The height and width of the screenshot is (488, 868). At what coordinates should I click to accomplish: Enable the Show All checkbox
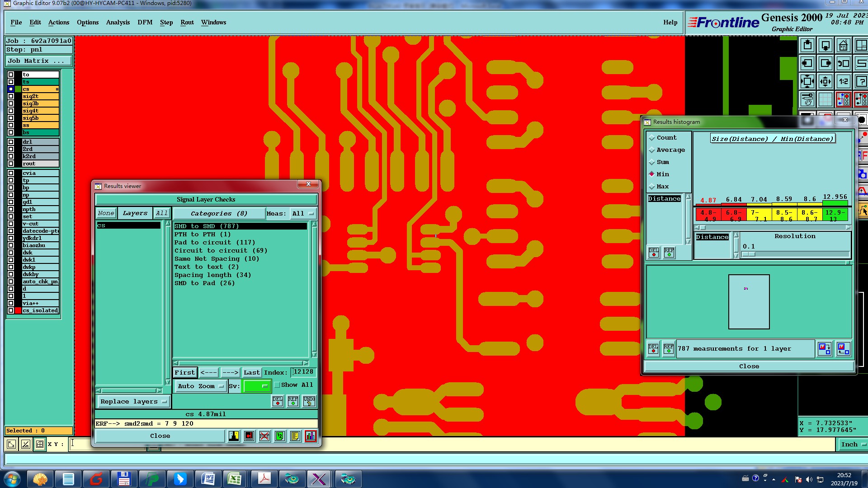[x=278, y=385]
